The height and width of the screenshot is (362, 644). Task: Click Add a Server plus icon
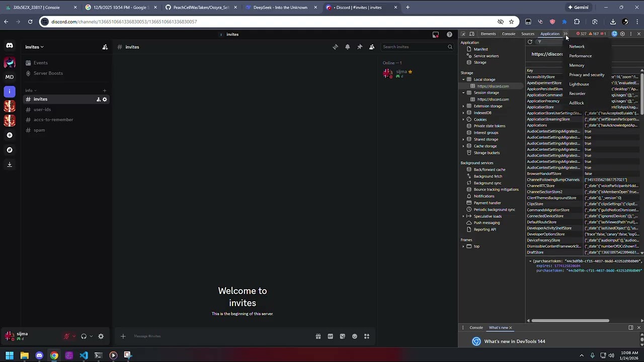click(x=10, y=135)
